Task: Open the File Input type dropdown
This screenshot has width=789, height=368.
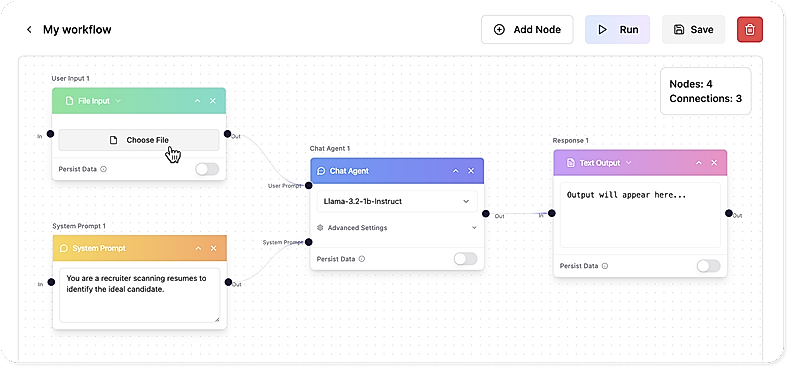Action: tap(118, 101)
